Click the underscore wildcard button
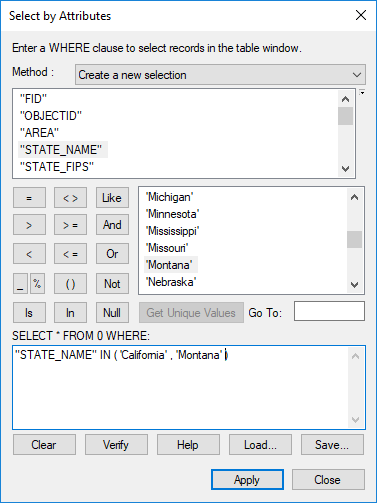 coord(20,284)
